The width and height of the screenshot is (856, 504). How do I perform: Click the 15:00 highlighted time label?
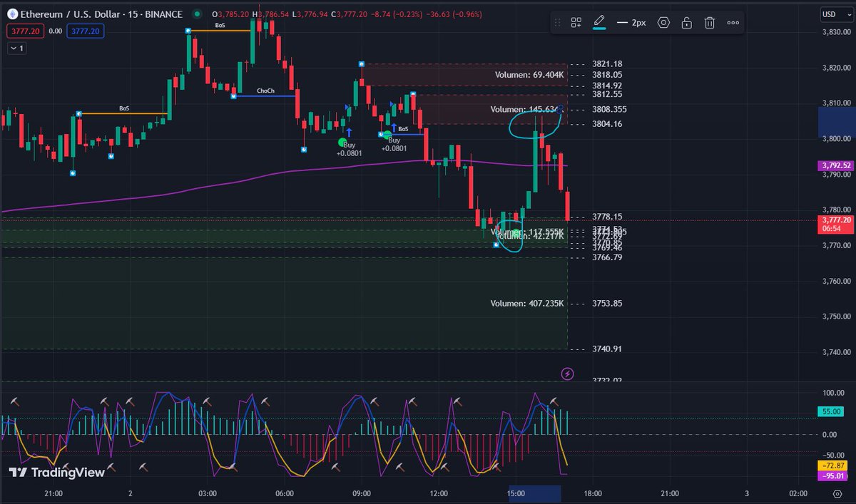click(x=516, y=493)
